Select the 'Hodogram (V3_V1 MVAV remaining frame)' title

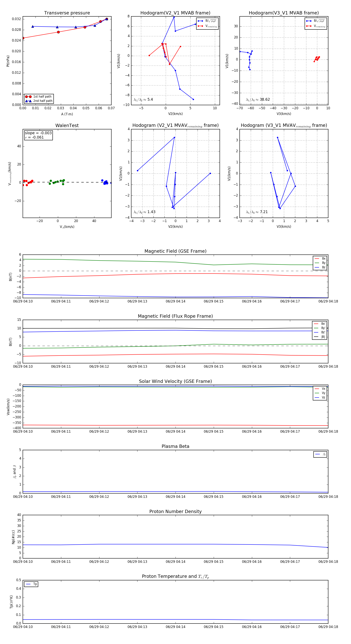(x=284, y=125)
